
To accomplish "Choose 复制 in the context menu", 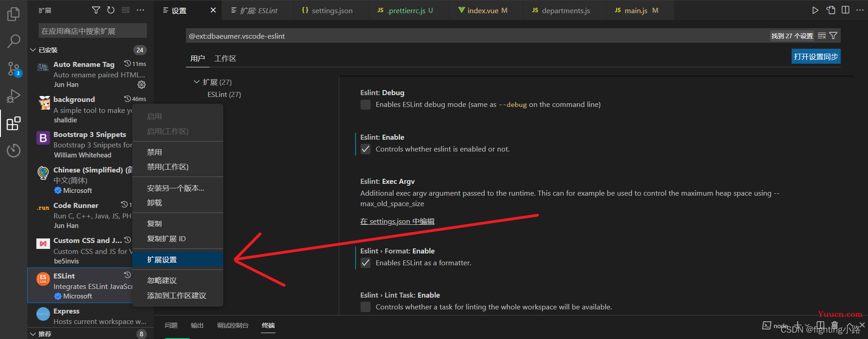I will click(178, 224).
